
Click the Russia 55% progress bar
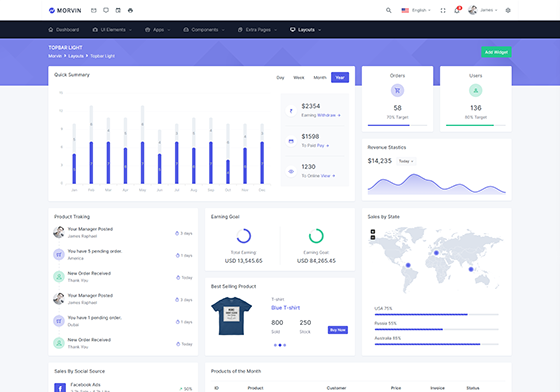[436, 330]
